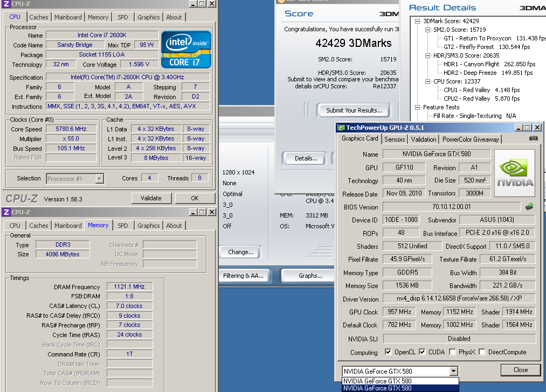This screenshot has height=392, width=546.
Task: Collapse the HDR/SM3.0 Score node
Action: click(x=427, y=55)
